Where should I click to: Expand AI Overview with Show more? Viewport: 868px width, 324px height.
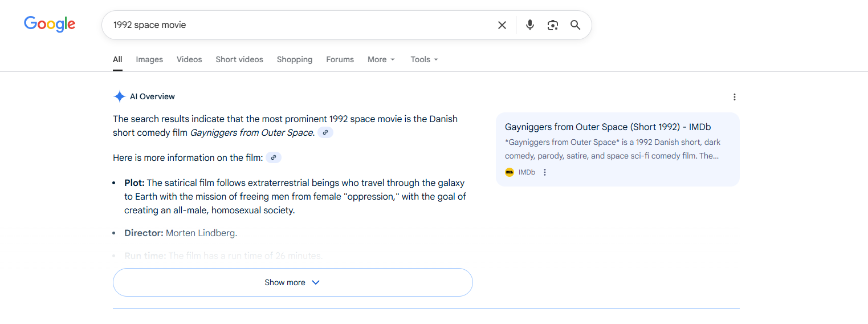293,282
